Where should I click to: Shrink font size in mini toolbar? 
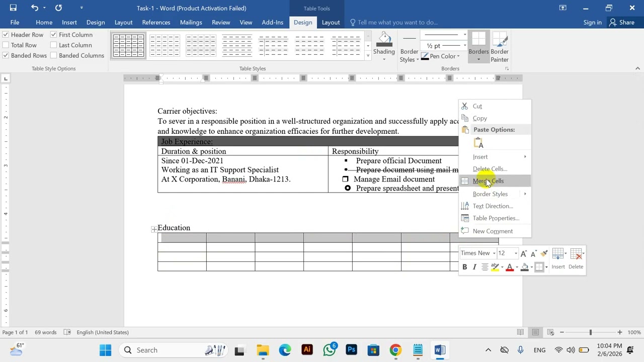533,253
